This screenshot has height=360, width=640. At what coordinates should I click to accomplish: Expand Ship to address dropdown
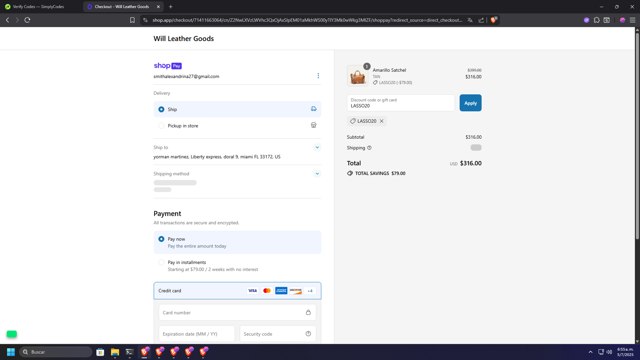[317, 147]
